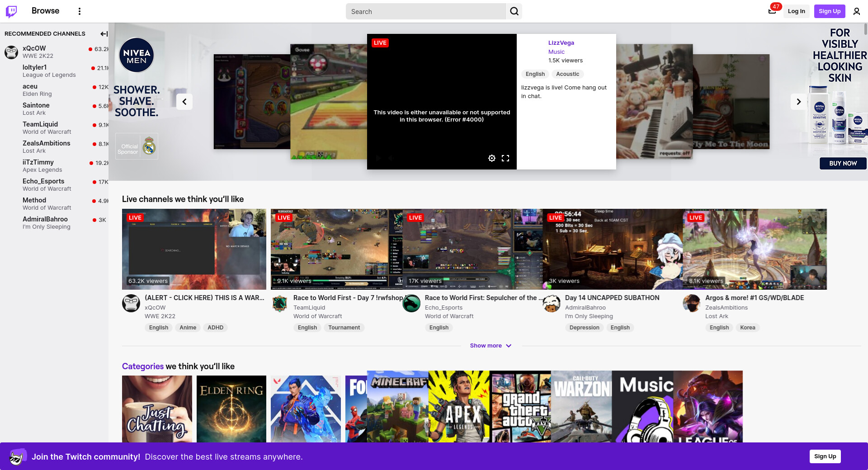Open the three-dot more options menu
This screenshot has width=868, height=470.
pos(80,11)
